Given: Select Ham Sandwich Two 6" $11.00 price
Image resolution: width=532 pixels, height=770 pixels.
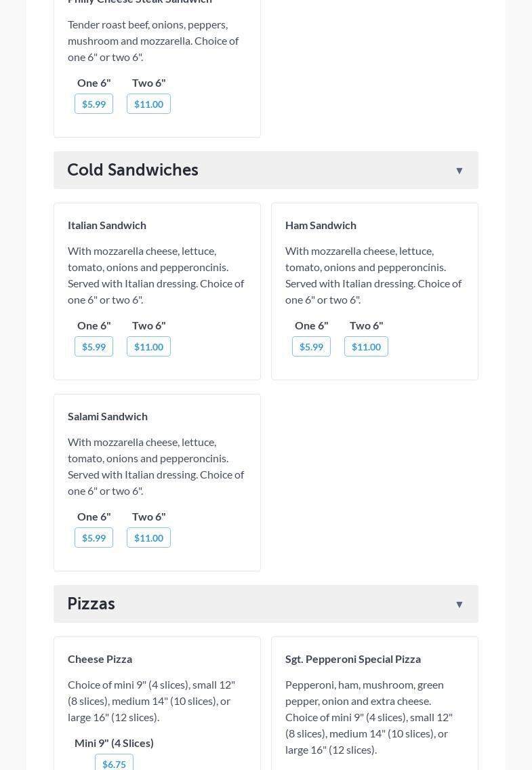Looking at the screenshot, I should [366, 346].
